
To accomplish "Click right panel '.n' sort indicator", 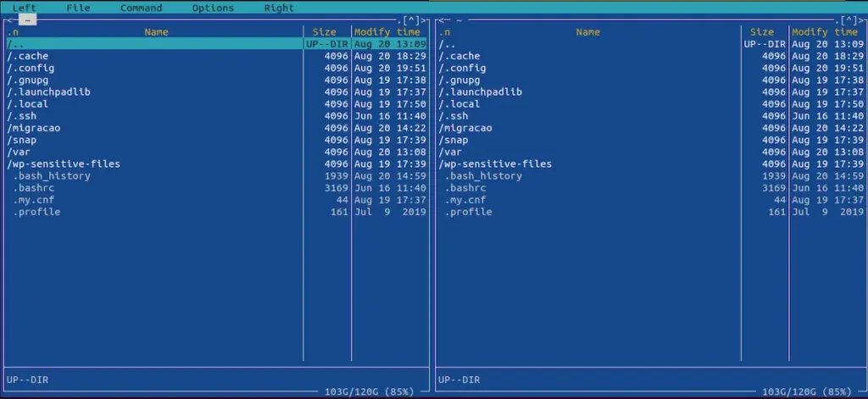I will 444,32.
